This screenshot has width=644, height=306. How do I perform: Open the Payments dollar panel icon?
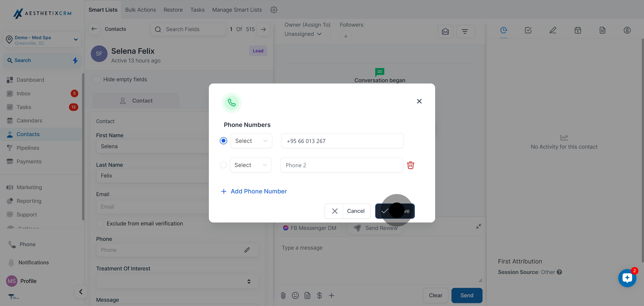point(627,30)
